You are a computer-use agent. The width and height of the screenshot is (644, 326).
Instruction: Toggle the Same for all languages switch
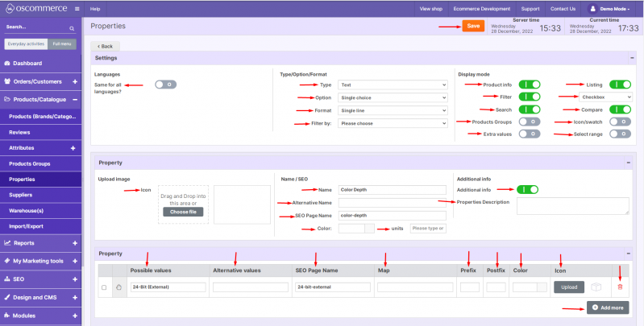coord(165,84)
